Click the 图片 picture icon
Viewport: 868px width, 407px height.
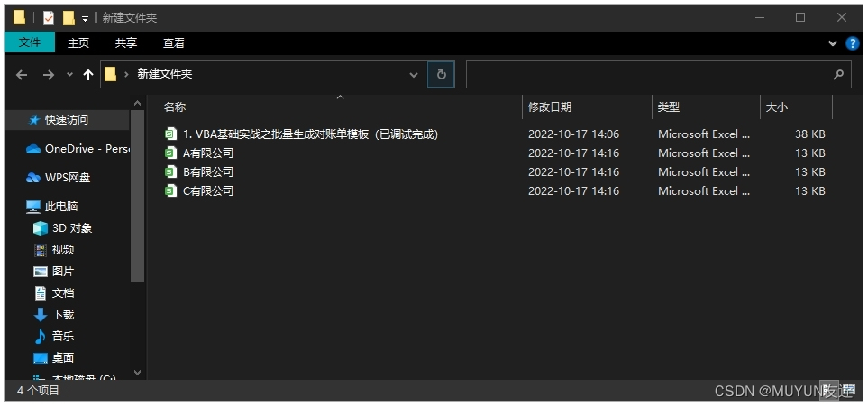[41, 272]
